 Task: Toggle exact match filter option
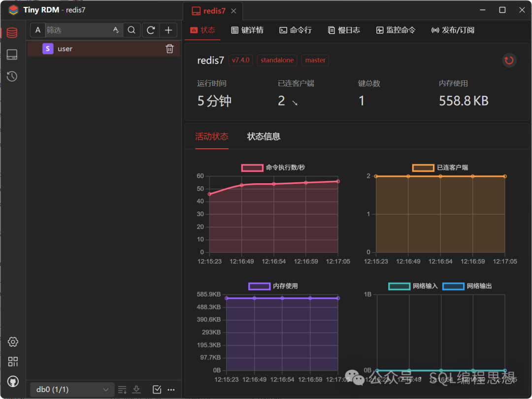(x=116, y=30)
